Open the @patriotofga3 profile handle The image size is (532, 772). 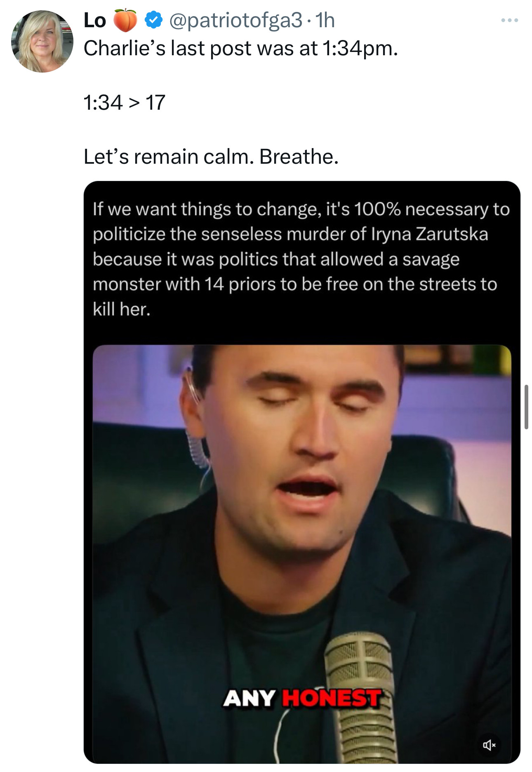point(236,20)
